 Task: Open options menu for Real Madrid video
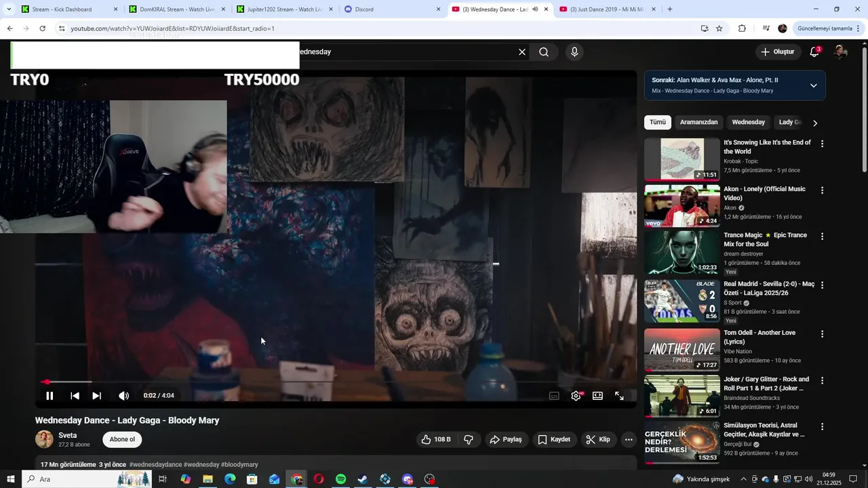click(x=822, y=285)
